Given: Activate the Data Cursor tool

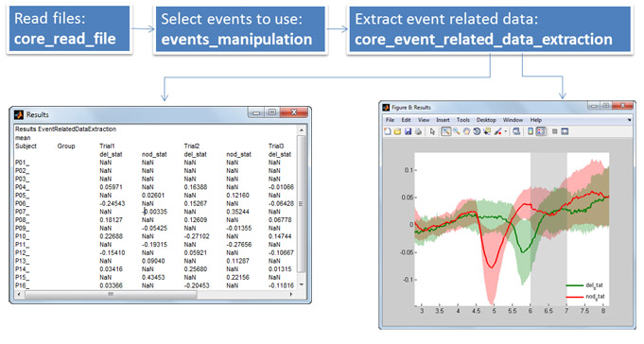Looking at the screenshot, I should (x=487, y=131).
